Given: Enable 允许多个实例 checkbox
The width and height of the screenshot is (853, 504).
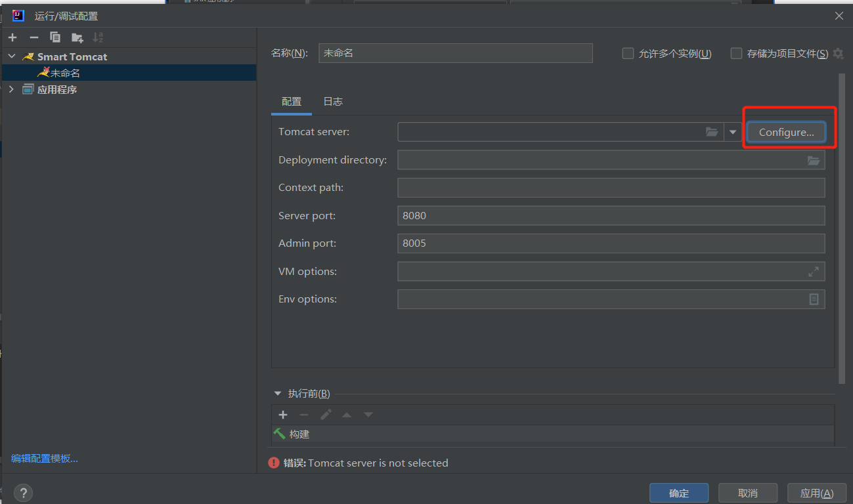Looking at the screenshot, I should tap(628, 54).
